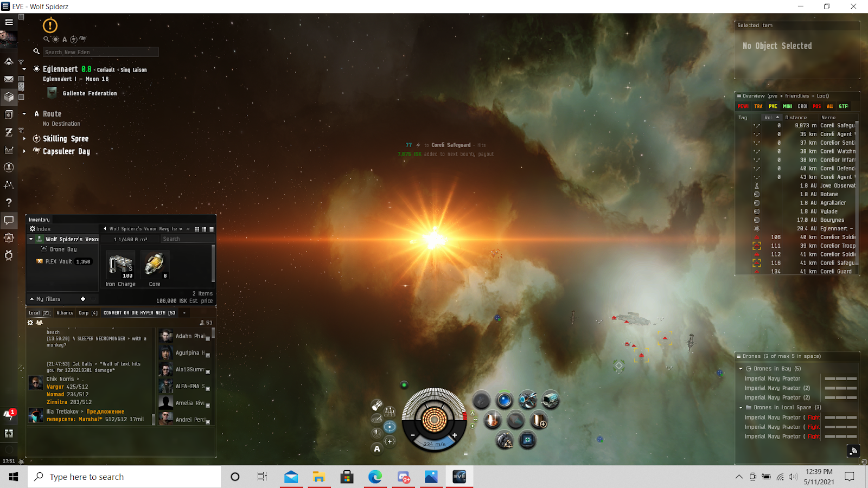
Task: Collapse Drones in Local Space group
Action: pyautogui.click(x=741, y=408)
